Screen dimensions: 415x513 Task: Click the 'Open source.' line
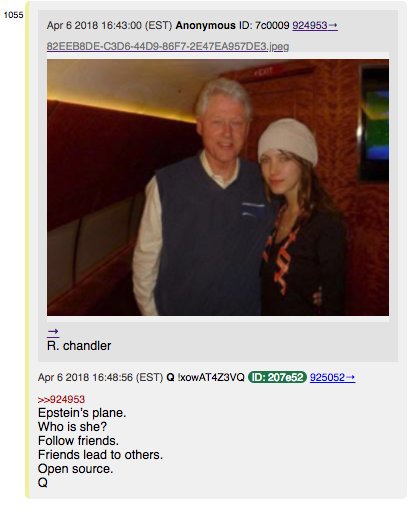click(75, 469)
